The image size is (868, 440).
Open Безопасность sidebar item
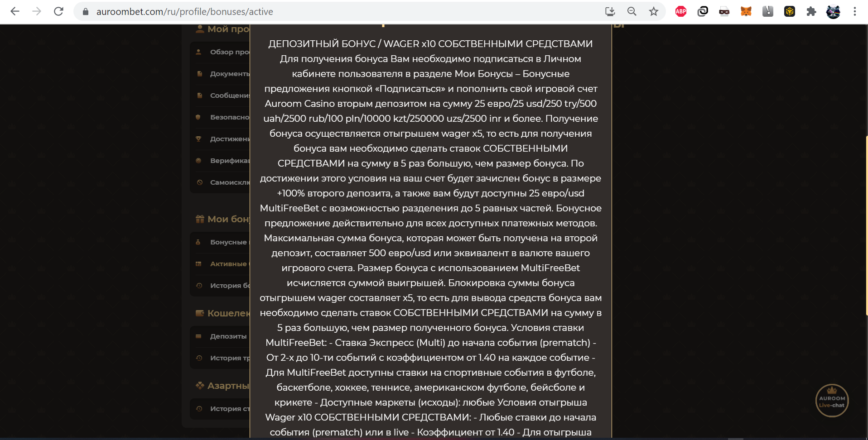[x=220, y=117]
